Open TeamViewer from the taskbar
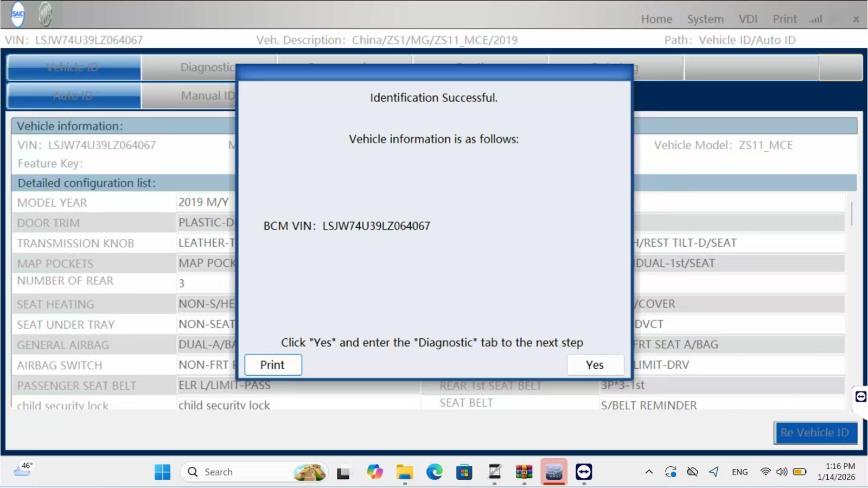 (584, 472)
